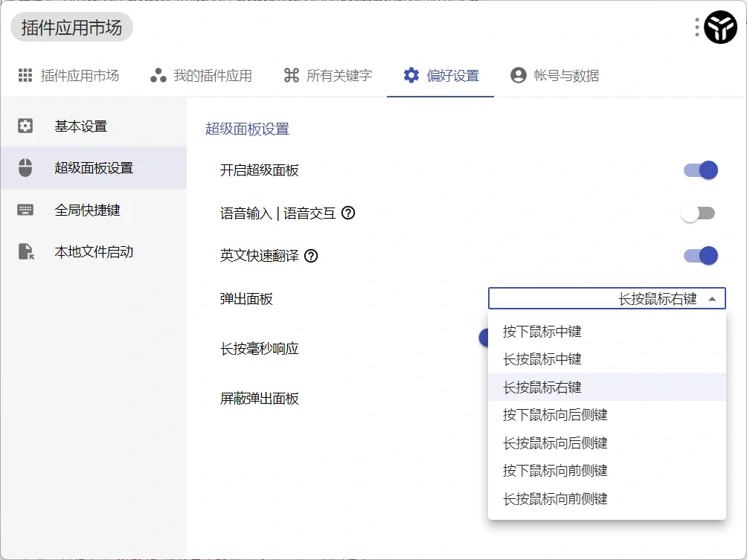Enable the 语音输入 toggle

pos(699,213)
